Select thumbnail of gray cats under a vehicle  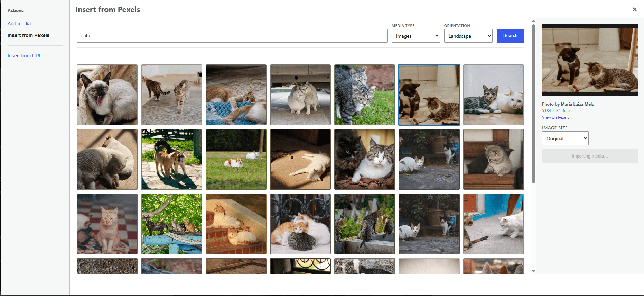coord(300,95)
